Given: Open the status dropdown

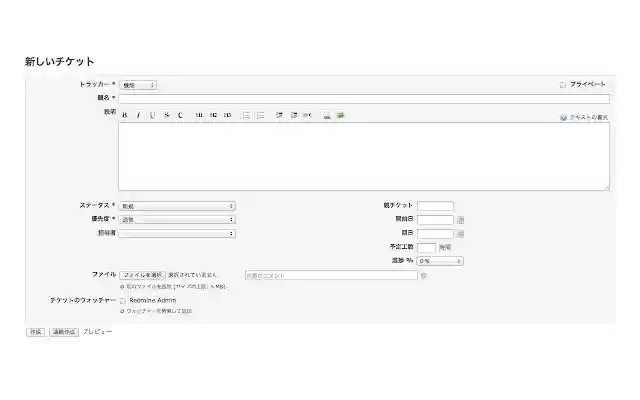Looking at the screenshot, I should coord(177,206).
